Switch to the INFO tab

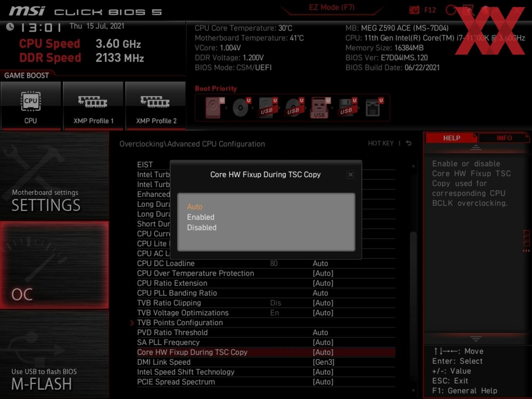(x=504, y=138)
